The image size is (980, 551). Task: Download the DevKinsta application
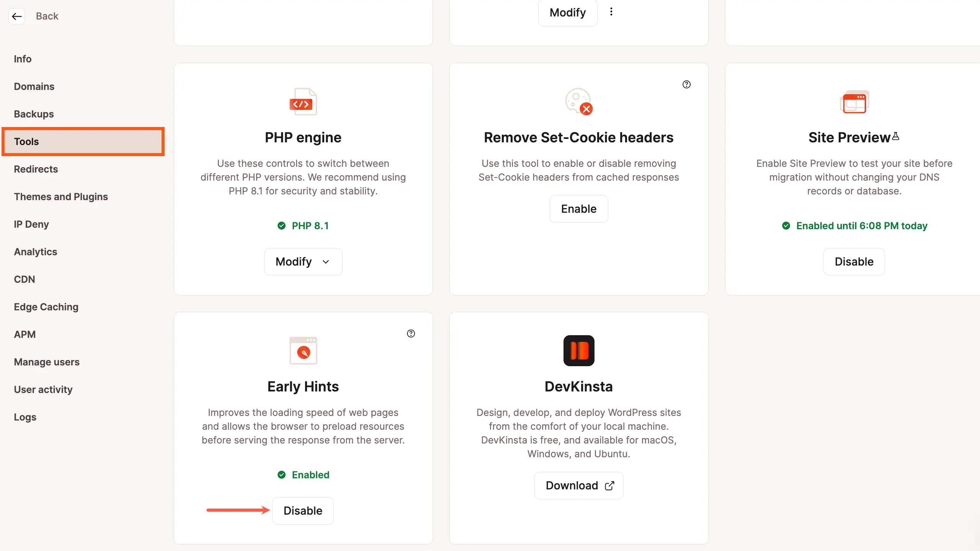(579, 485)
